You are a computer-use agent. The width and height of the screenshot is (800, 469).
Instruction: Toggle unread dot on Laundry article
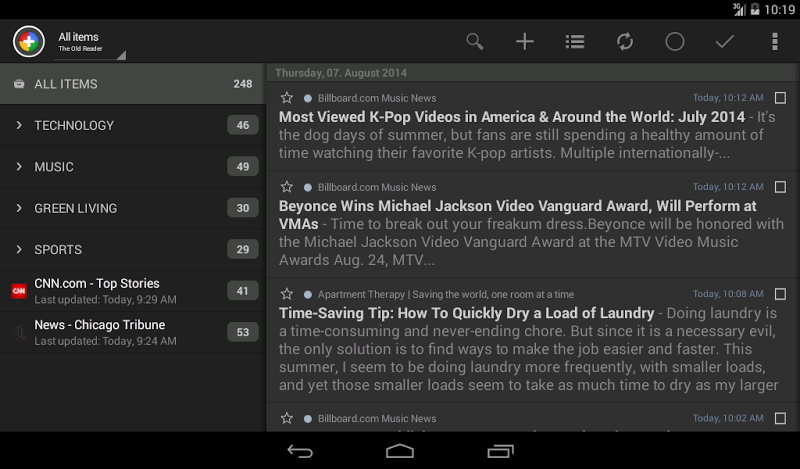pyautogui.click(x=308, y=294)
